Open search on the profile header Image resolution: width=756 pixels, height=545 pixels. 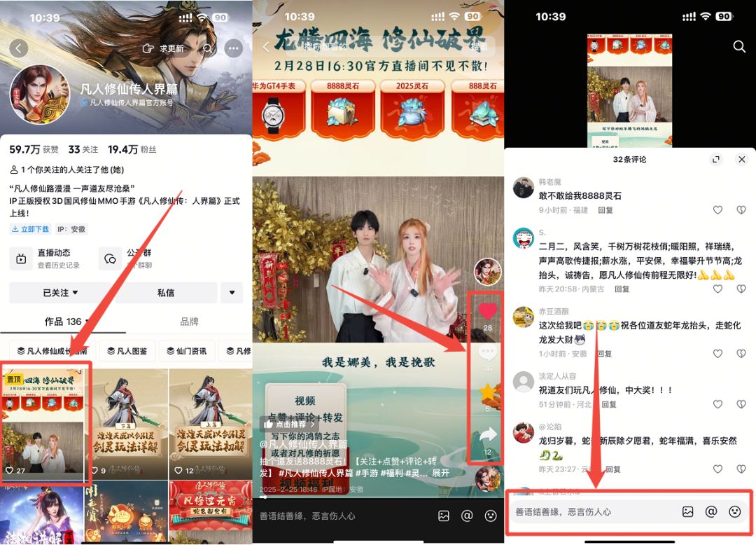tap(207, 49)
